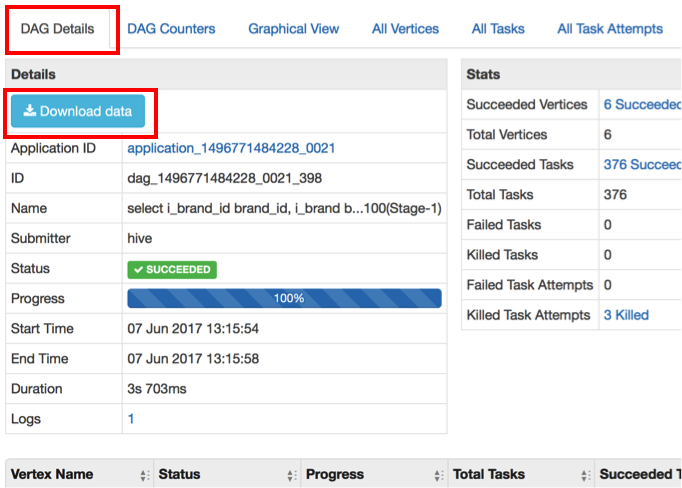Click the Download data button

tap(78, 112)
